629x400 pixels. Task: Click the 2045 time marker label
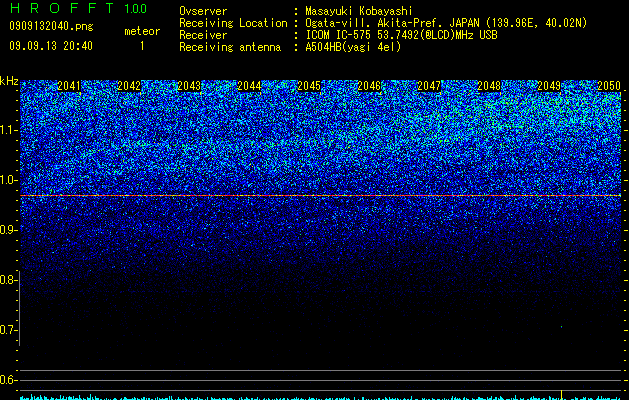click(309, 86)
